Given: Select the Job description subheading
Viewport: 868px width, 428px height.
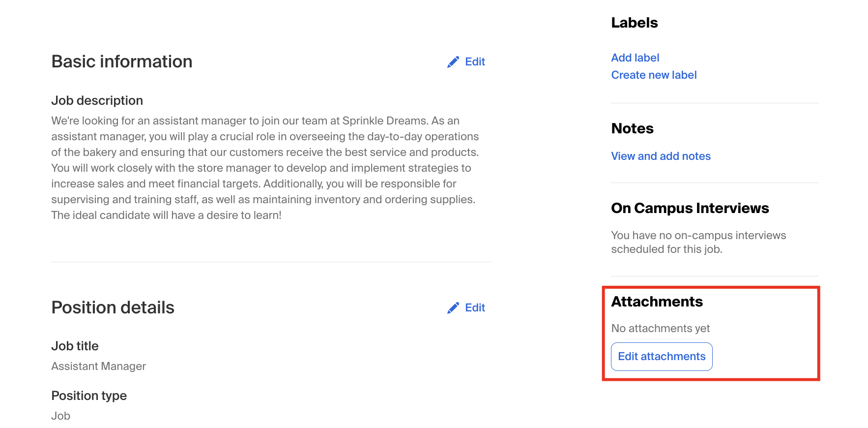Looking at the screenshot, I should [97, 100].
